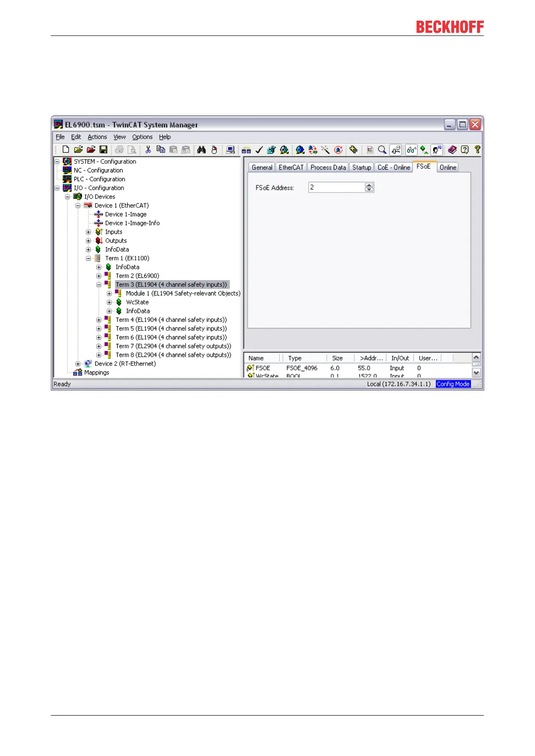Click the variable list scroll-down arrow
Screen dimensions: 535x756
tap(477, 373)
